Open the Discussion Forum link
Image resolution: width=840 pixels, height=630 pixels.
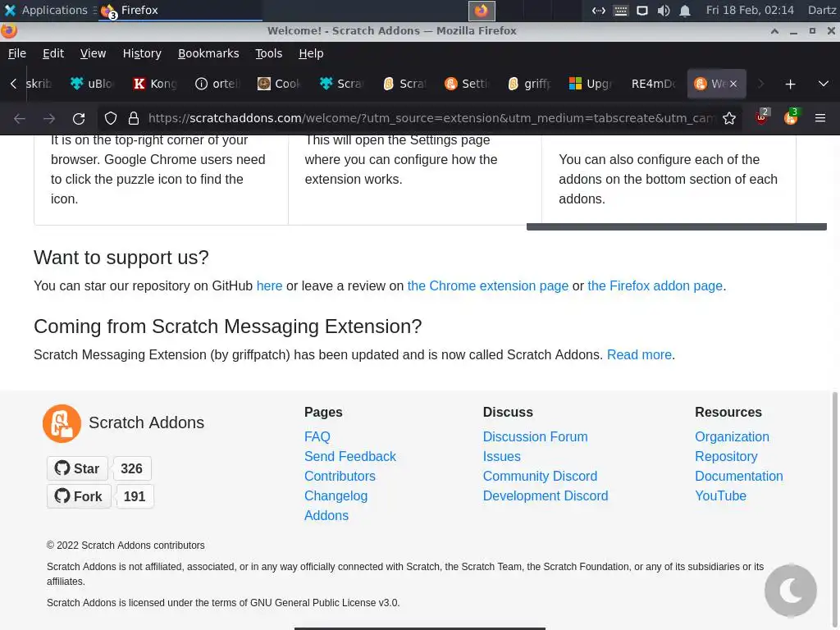click(x=535, y=437)
